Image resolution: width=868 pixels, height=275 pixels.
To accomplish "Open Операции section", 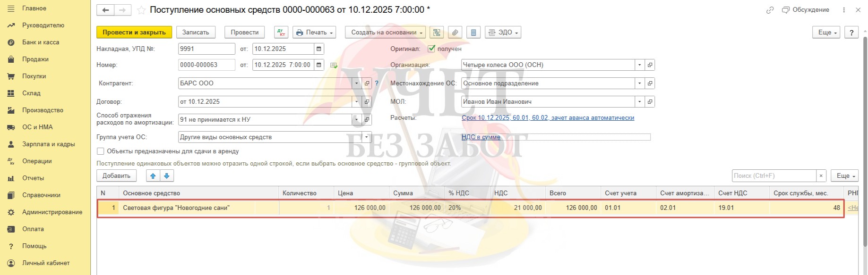I will coord(37,161).
